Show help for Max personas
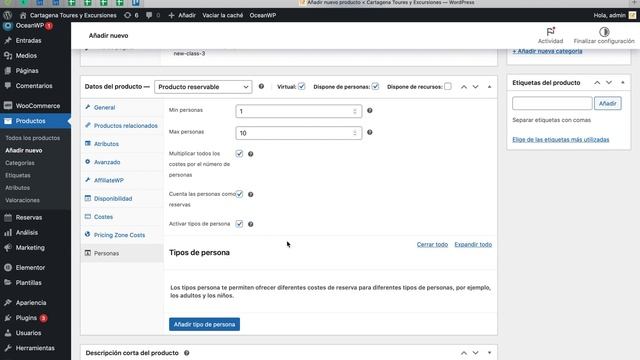This screenshot has height=360, width=640. coord(370,132)
